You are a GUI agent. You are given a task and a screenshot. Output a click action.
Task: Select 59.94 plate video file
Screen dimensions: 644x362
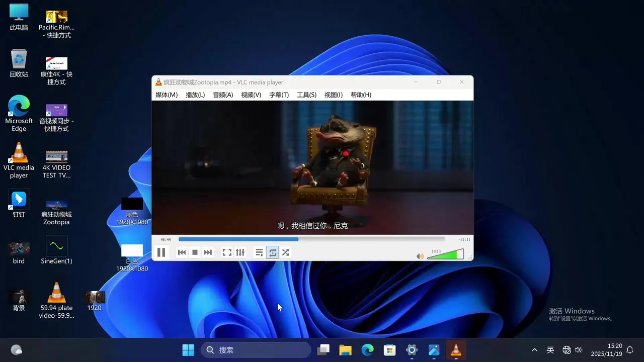(56, 301)
